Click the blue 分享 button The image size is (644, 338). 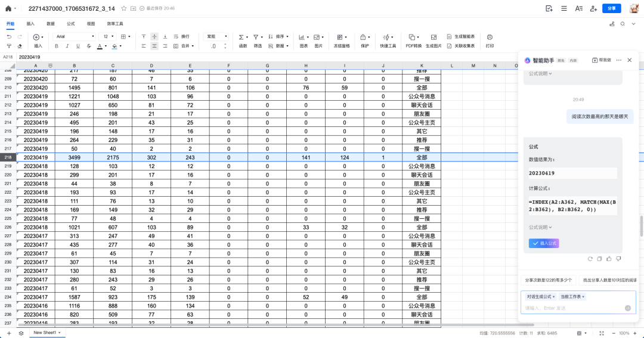pyautogui.click(x=612, y=8)
